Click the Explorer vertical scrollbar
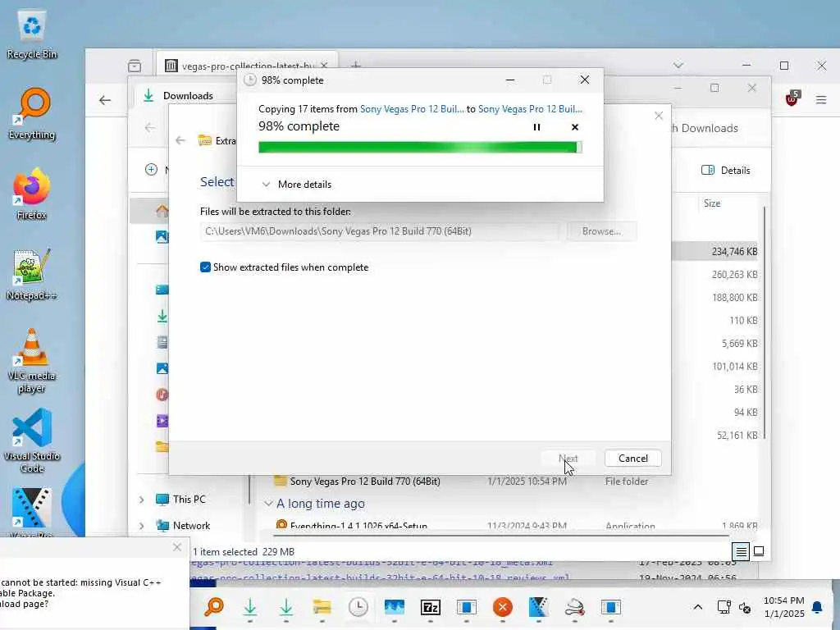 [765, 322]
